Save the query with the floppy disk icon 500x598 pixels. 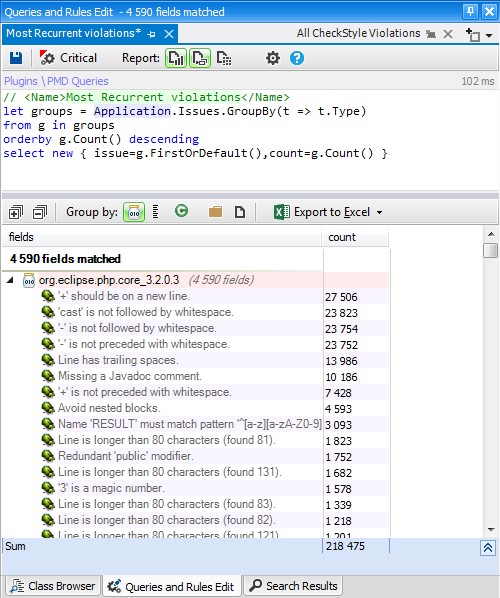coord(16,58)
